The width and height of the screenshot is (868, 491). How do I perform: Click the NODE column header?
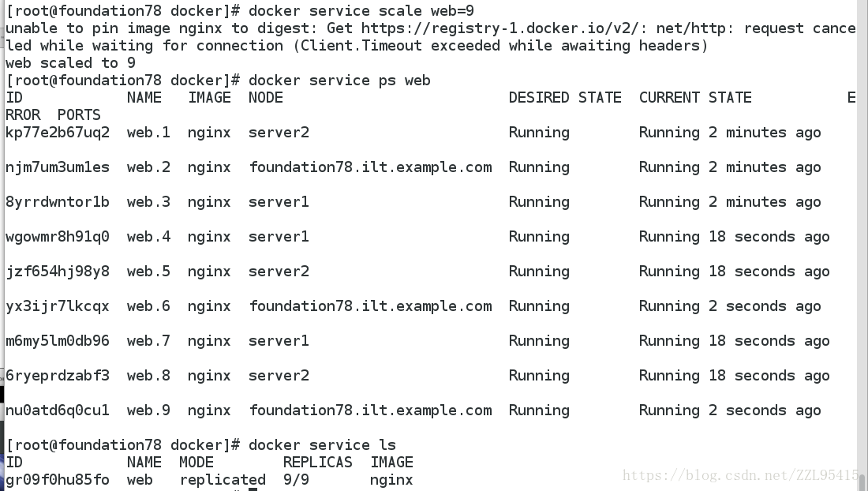tap(266, 97)
